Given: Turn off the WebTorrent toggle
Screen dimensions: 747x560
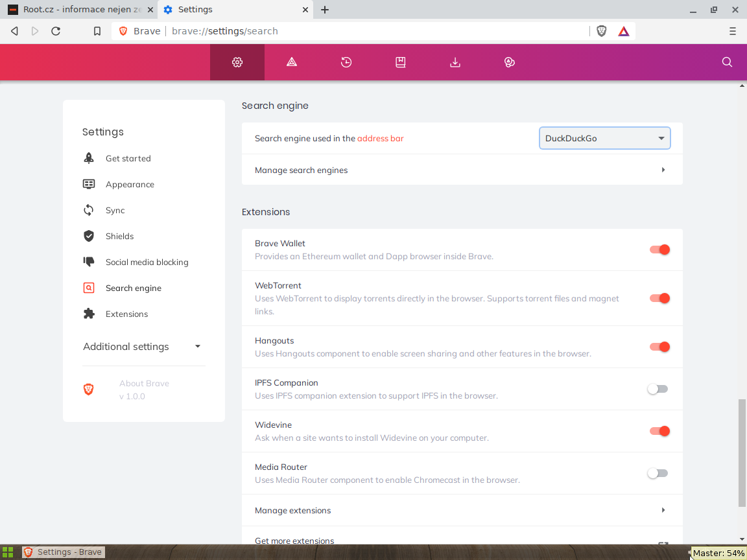Looking at the screenshot, I should click(660, 298).
